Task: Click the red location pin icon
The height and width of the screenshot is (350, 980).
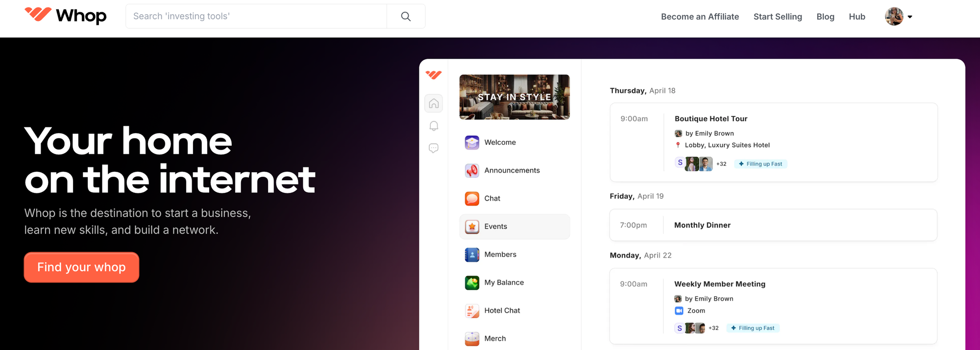Action: 678,145
